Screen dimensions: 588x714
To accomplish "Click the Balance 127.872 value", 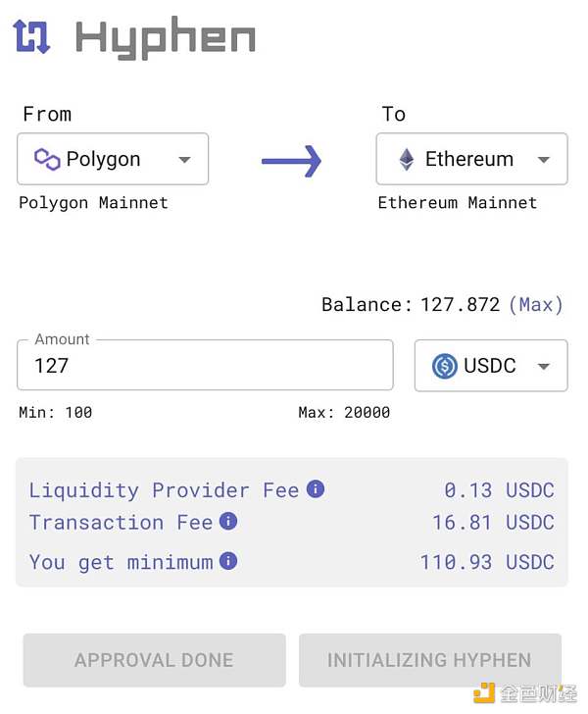I will [460, 304].
